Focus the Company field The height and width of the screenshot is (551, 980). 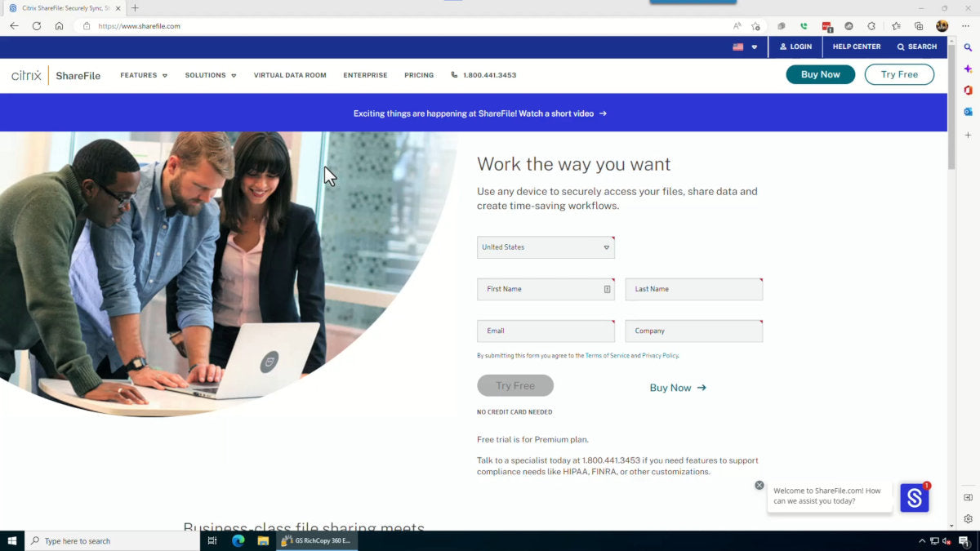(x=694, y=331)
